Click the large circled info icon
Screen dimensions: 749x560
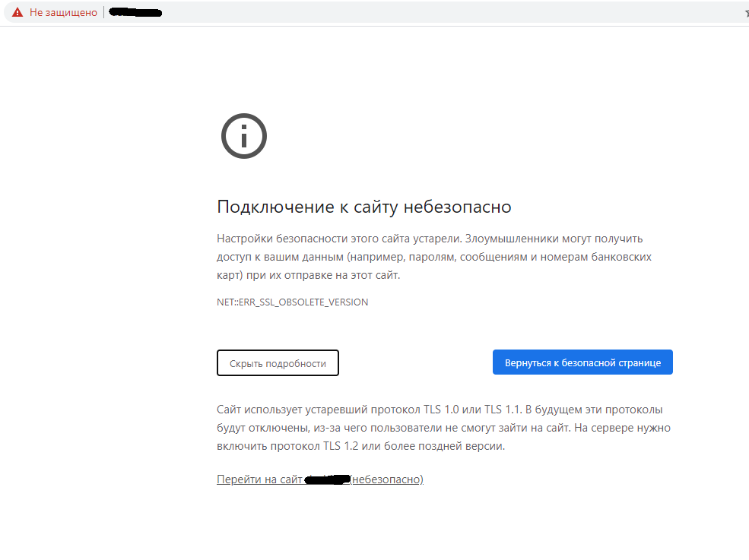[243, 137]
